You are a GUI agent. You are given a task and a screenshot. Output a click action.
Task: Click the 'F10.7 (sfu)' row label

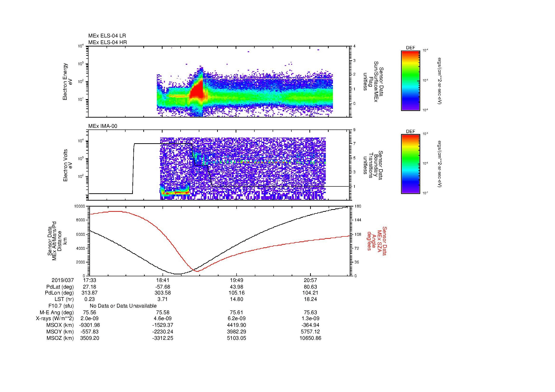[x=61, y=306]
